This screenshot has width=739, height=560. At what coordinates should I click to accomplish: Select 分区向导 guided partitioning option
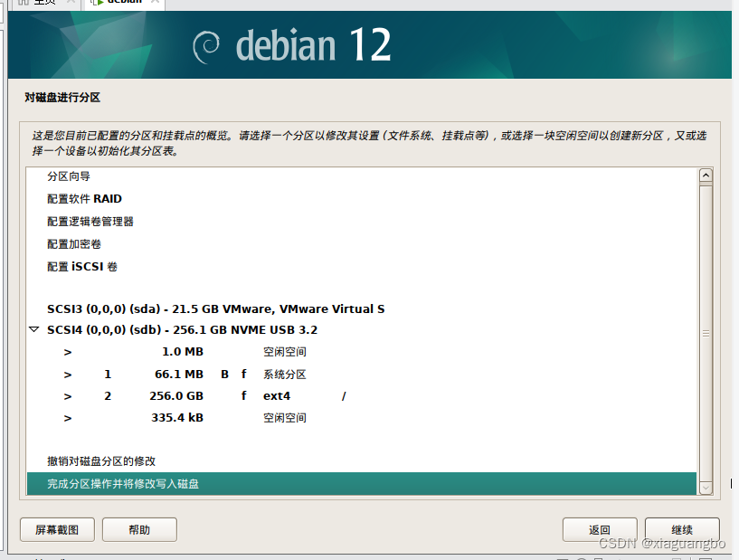tap(68, 176)
